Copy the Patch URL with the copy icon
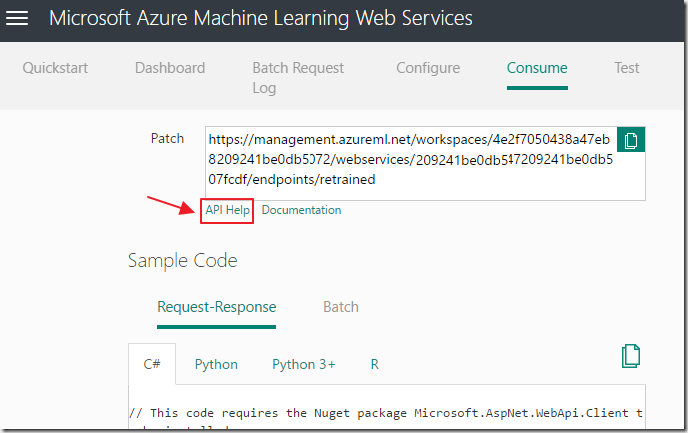The height and width of the screenshot is (433, 688). coord(631,140)
